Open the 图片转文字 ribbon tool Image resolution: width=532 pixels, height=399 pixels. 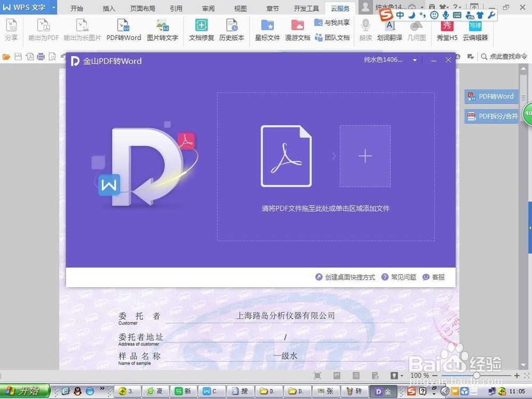coord(162,30)
